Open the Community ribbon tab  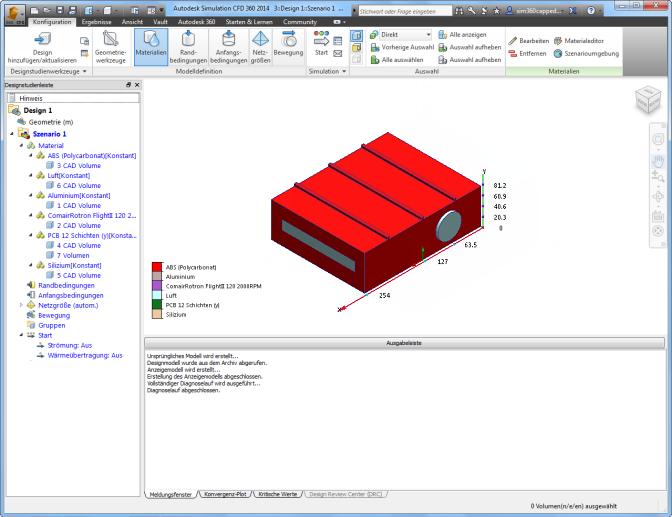coord(300,22)
